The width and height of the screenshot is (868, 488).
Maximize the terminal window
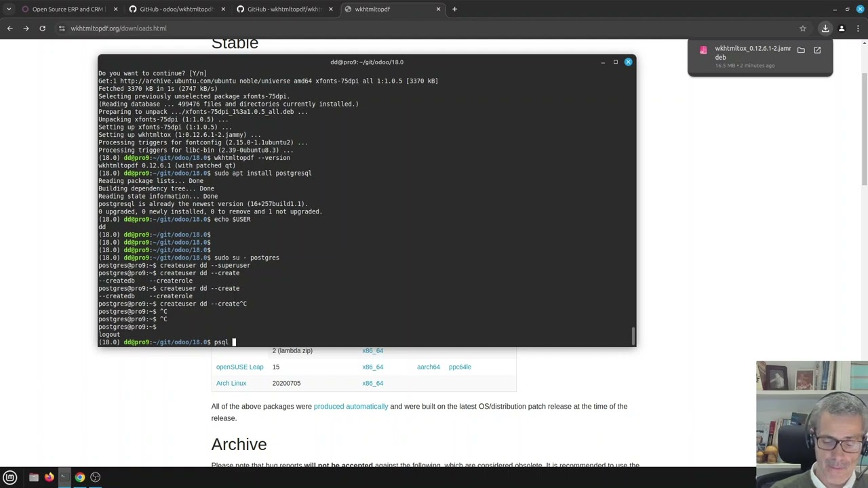click(615, 62)
